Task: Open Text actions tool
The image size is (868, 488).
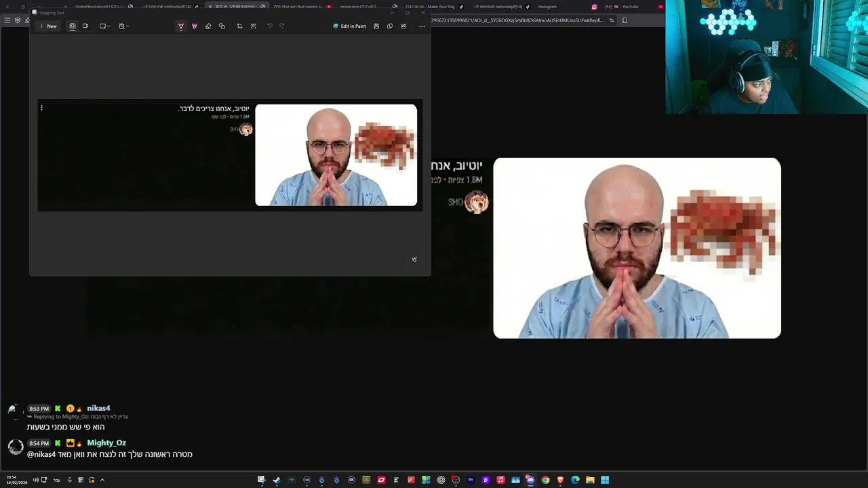Action: [x=253, y=26]
